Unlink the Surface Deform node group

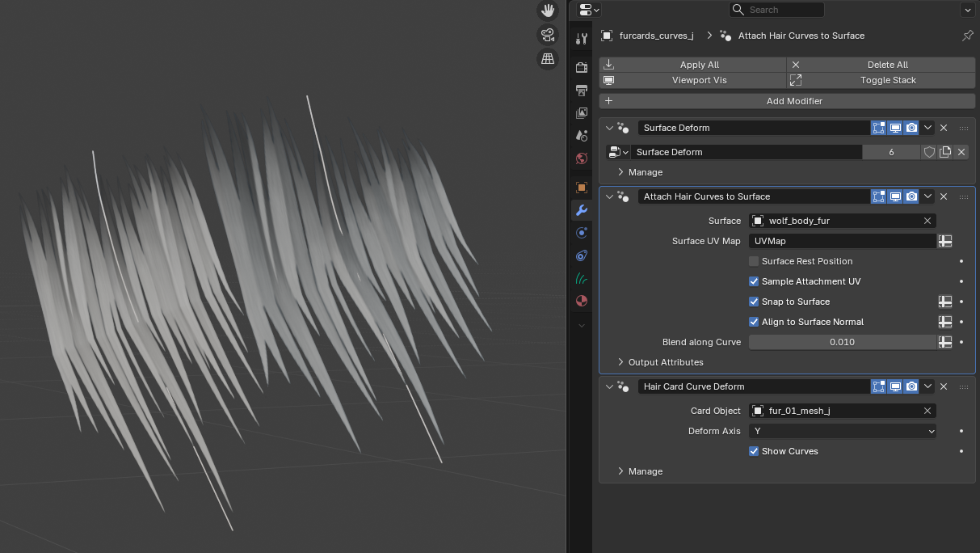tap(961, 152)
